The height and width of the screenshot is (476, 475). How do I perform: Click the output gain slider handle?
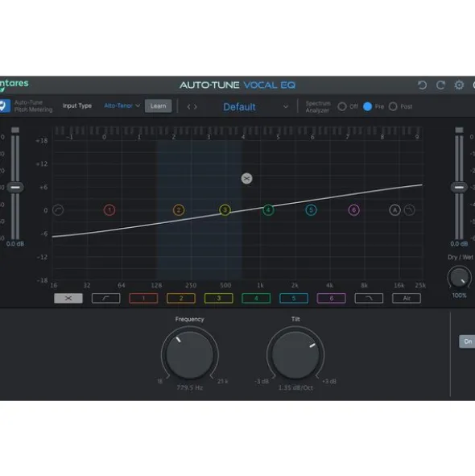(459, 188)
